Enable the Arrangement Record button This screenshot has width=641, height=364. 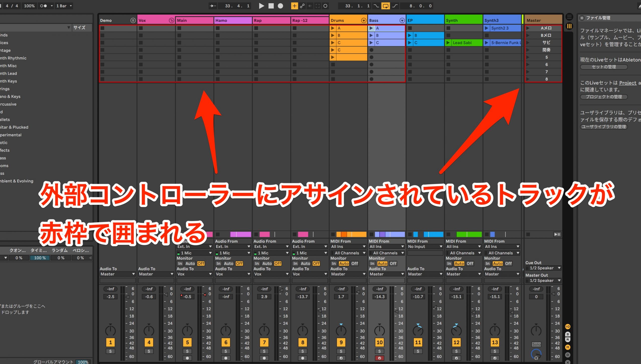280,6
